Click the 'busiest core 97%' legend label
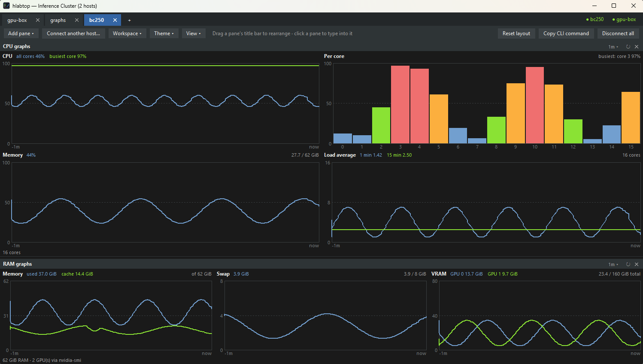 tap(68, 56)
